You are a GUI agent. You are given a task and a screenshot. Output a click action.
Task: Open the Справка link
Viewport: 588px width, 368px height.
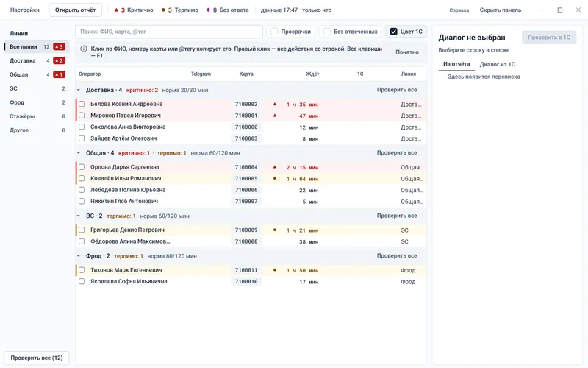[x=459, y=10]
